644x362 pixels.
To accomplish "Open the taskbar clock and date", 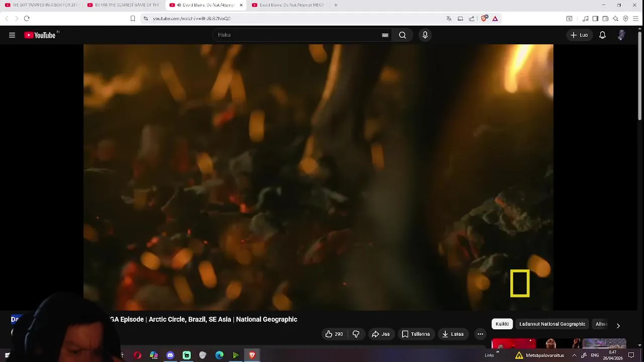I will click(613, 355).
